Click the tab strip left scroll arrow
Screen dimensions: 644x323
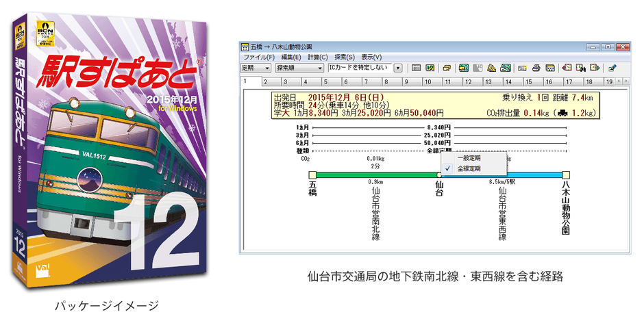tap(619, 81)
